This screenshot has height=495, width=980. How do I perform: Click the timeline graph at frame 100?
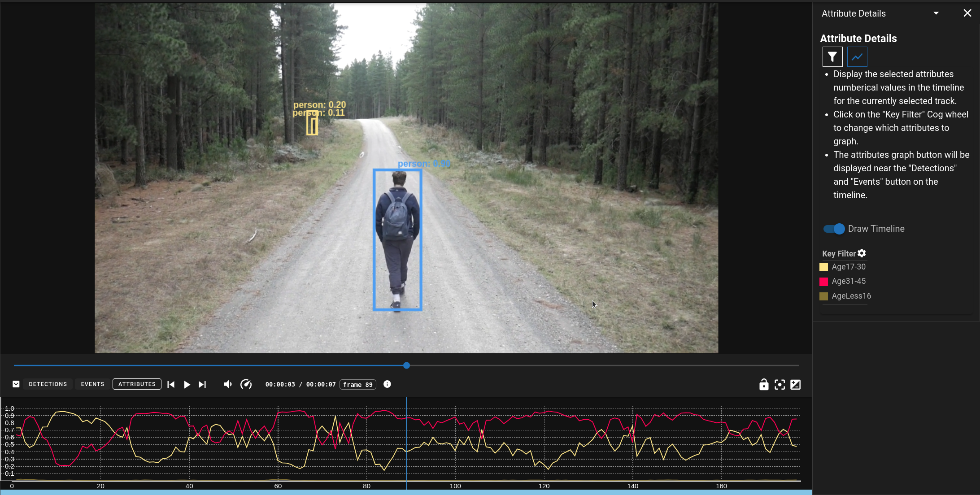tap(455, 444)
